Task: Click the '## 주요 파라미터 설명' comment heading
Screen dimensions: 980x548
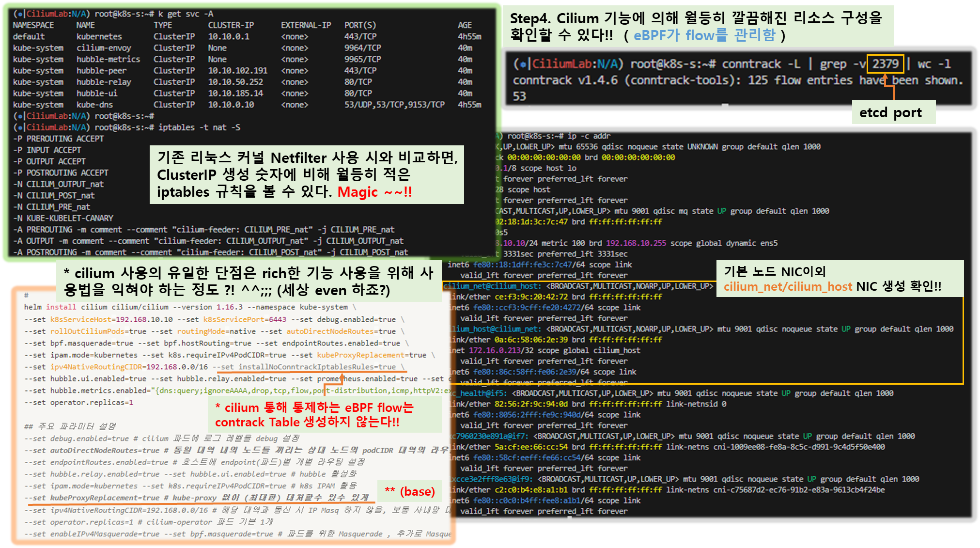Action: (x=70, y=426)
